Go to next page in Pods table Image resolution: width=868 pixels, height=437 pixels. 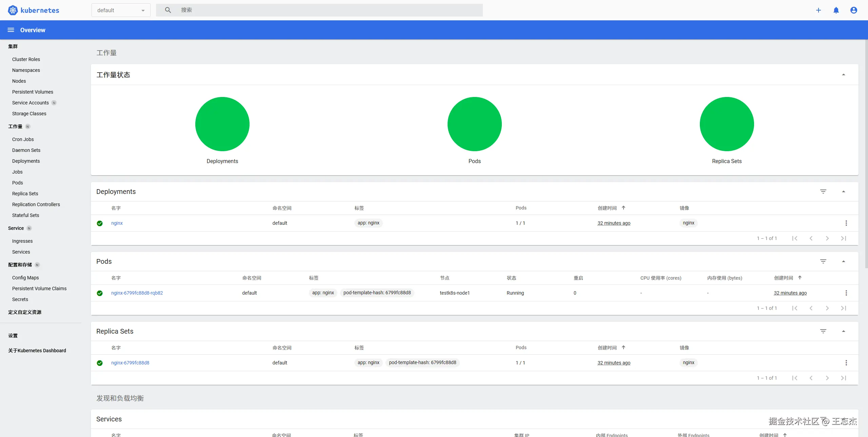[827, 308]
